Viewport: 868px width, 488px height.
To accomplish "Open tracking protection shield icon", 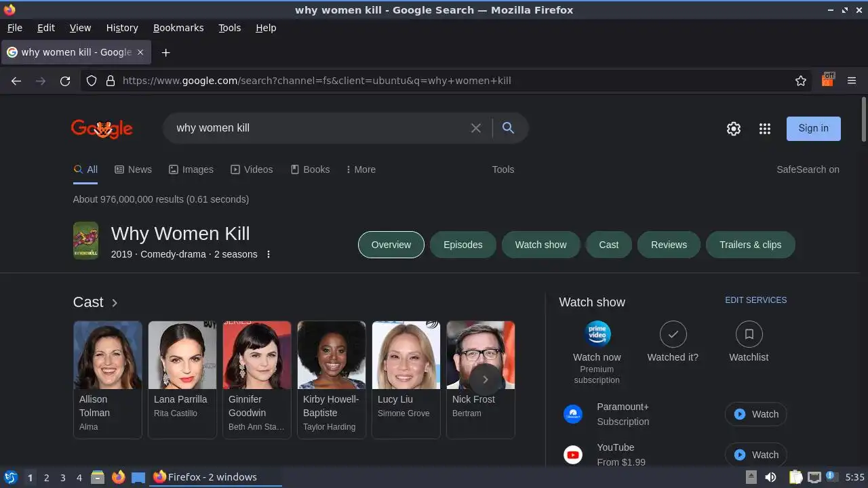I will coord(92,81).
